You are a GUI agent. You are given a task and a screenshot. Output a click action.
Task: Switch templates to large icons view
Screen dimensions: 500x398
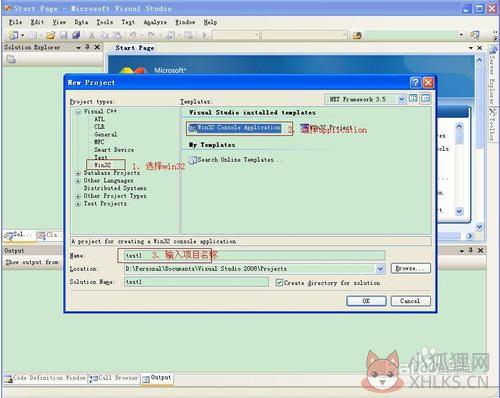click(413, 98)
